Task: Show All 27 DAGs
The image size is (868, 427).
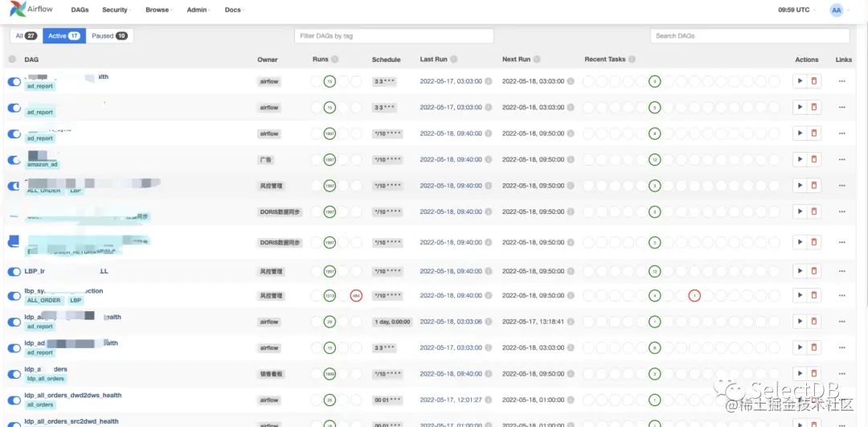Action: [26, 36]
